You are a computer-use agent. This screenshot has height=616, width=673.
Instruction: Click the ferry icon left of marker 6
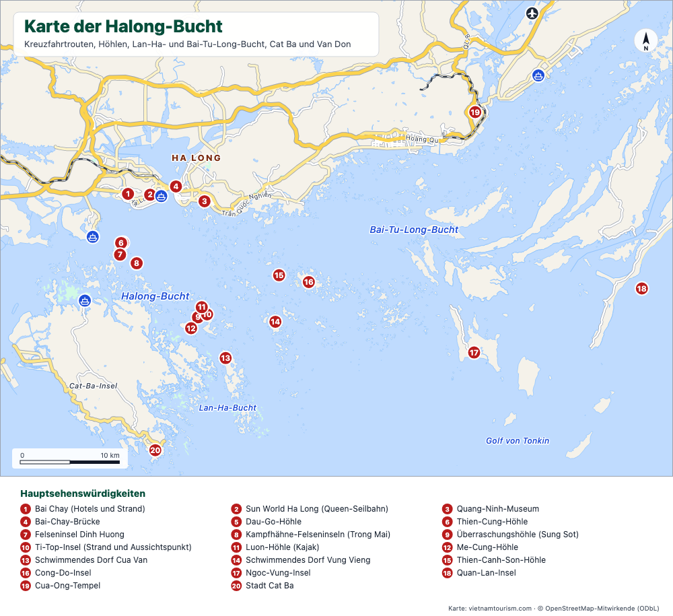[93, 236]
